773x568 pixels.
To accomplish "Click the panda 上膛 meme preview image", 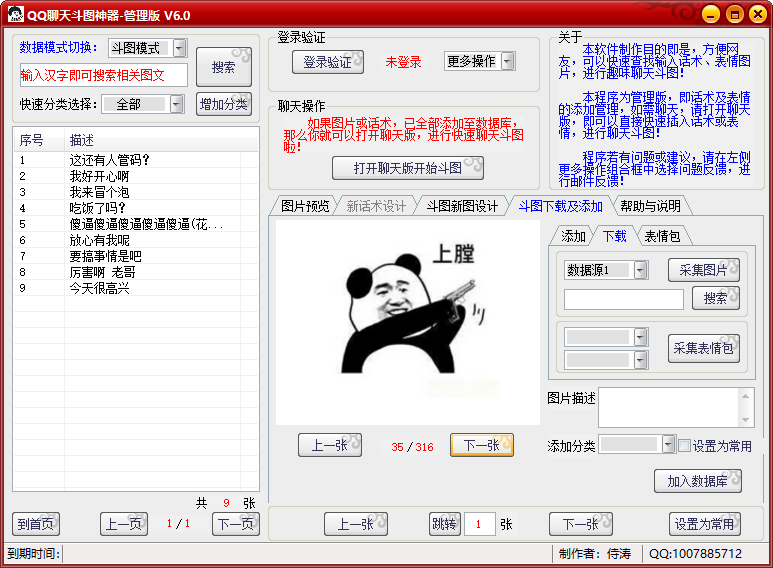I will tap(408, 322).
